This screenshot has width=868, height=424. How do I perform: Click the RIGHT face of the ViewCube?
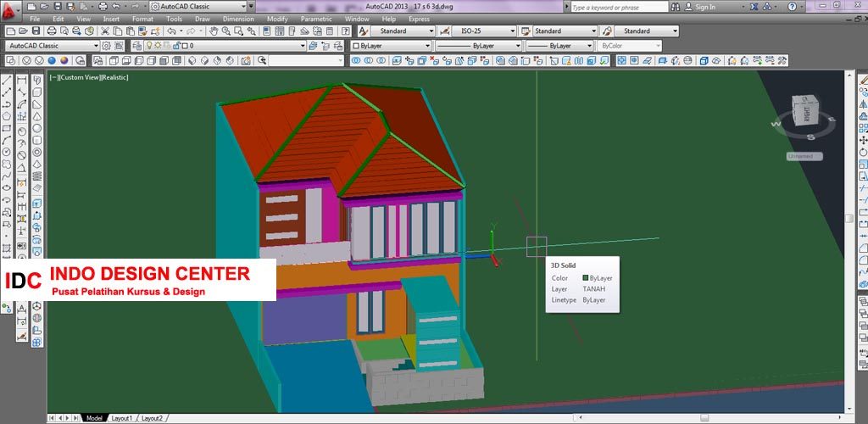point(807,113)
